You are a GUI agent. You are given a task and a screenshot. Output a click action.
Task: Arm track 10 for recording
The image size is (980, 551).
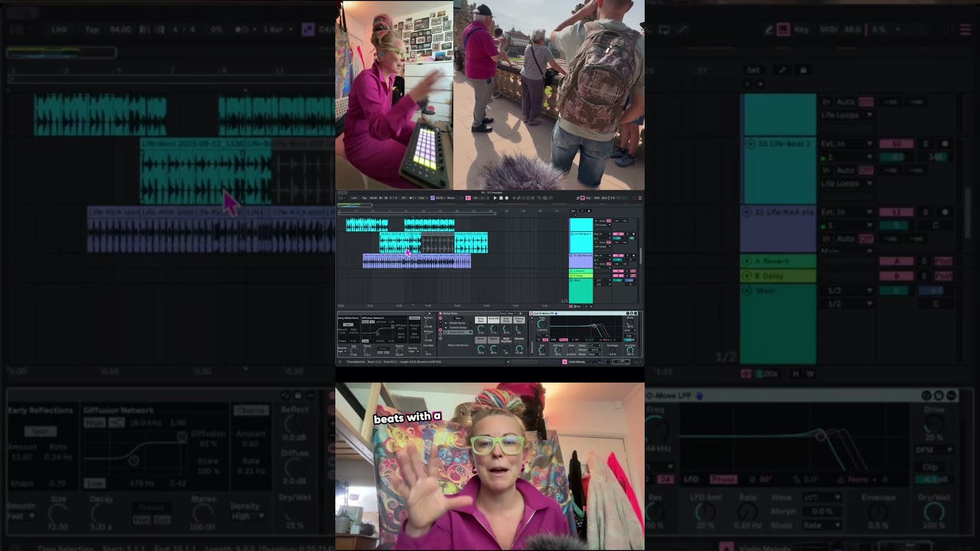(634, 234)
